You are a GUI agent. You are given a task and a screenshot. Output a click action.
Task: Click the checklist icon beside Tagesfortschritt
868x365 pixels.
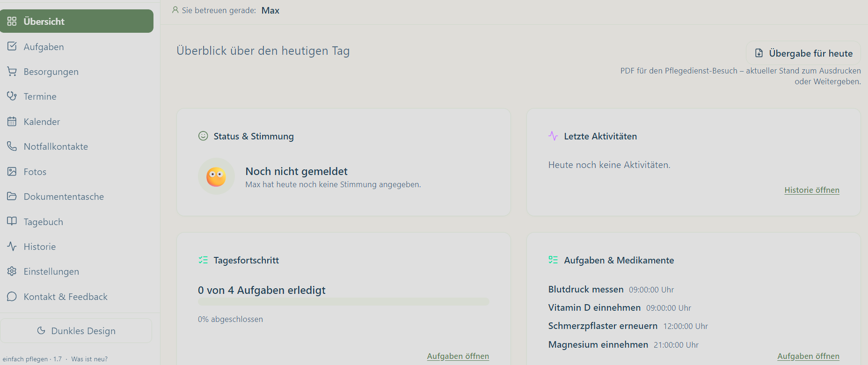coord(203,260)
